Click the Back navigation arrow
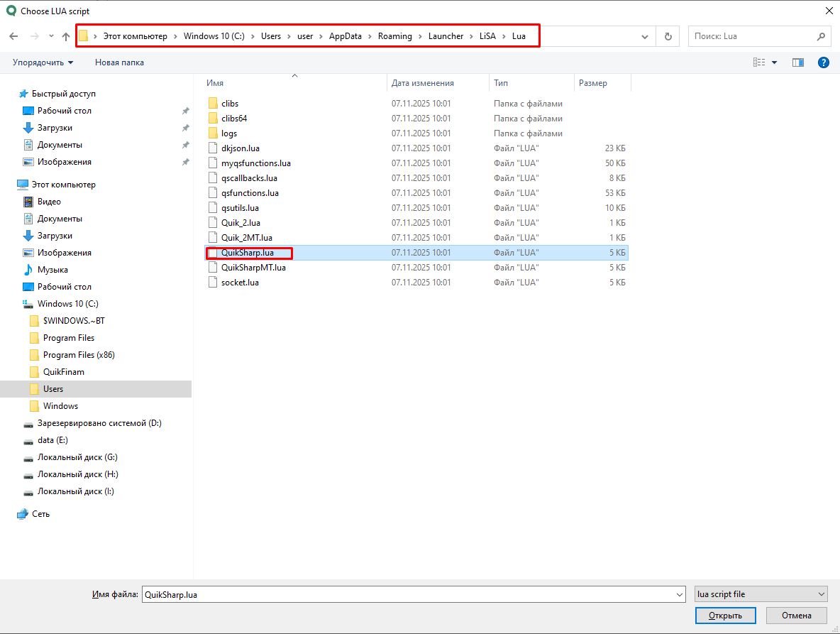Image resolution: width=840 pixels, height=634 pixels. coord(13,36)
